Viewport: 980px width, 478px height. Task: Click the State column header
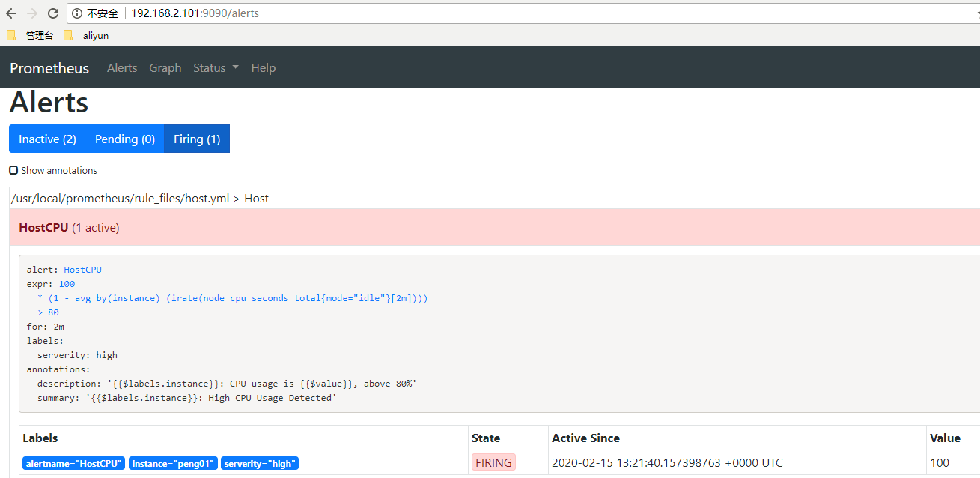[486, 438]
